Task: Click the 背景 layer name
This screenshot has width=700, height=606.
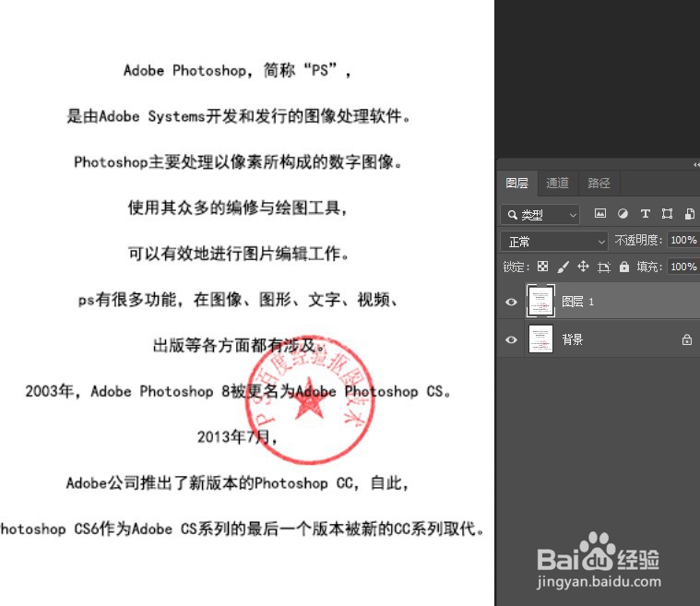Action: (x=573, y=339)
